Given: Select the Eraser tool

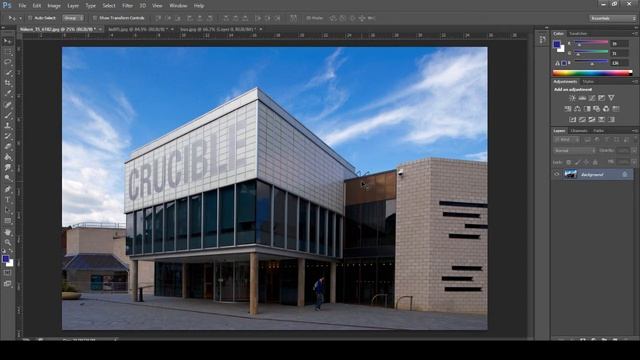Looking at the screenshot, I should [7, 147].
